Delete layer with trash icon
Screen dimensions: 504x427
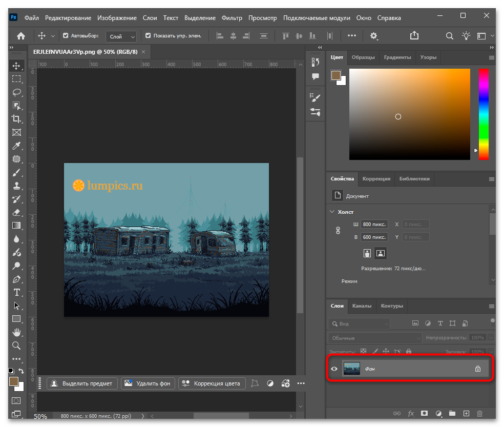click(x=479, y=414)
